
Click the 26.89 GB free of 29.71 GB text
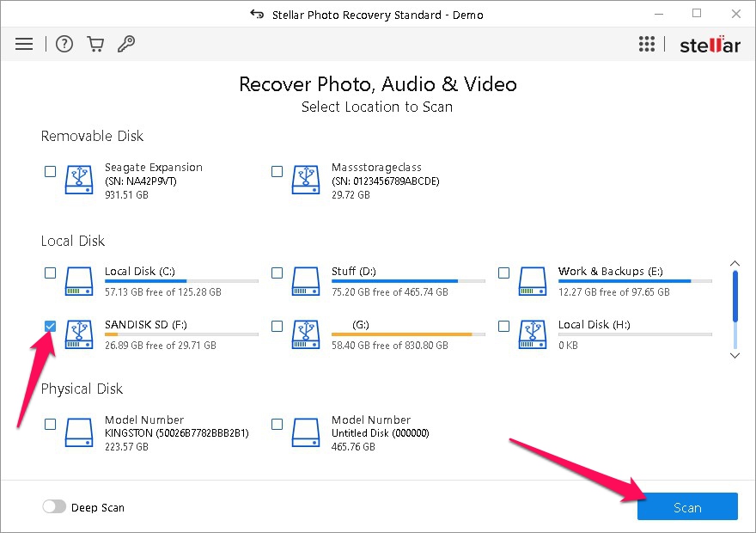[160, 346]
